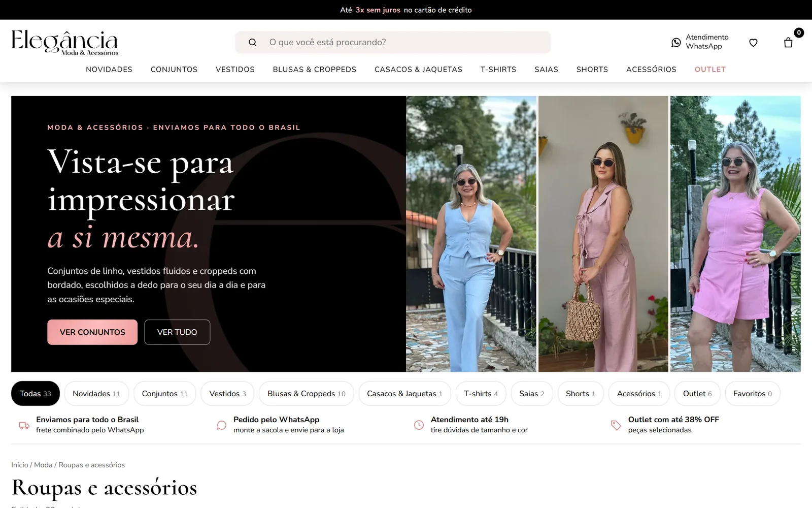Filter by Acessórios 1 chip
Viewport: 812px width, 508px height.
[639, 394]
